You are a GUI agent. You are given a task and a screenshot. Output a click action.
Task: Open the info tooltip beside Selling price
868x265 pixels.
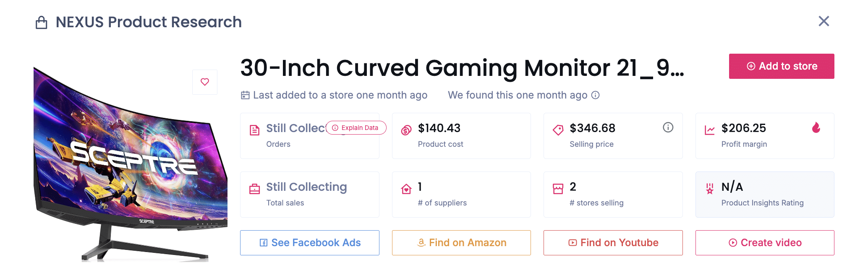(668, 128)
